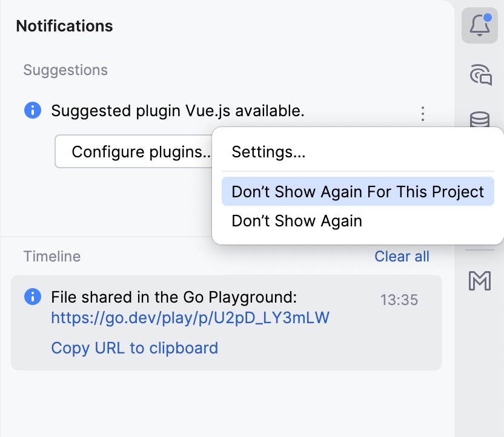Click Copy URL to clipboard

coord(134,348)
